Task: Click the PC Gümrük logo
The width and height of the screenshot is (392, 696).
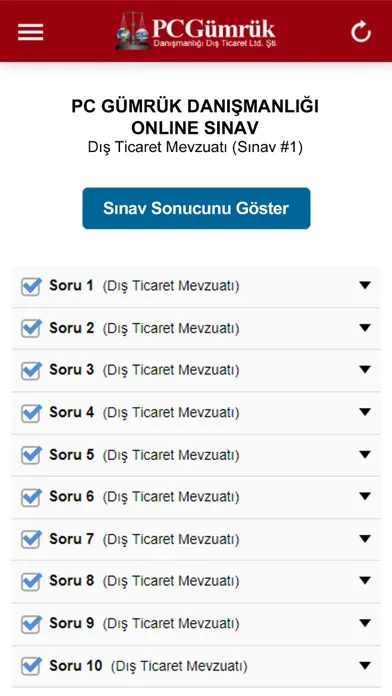Action: tap(196, 30)
